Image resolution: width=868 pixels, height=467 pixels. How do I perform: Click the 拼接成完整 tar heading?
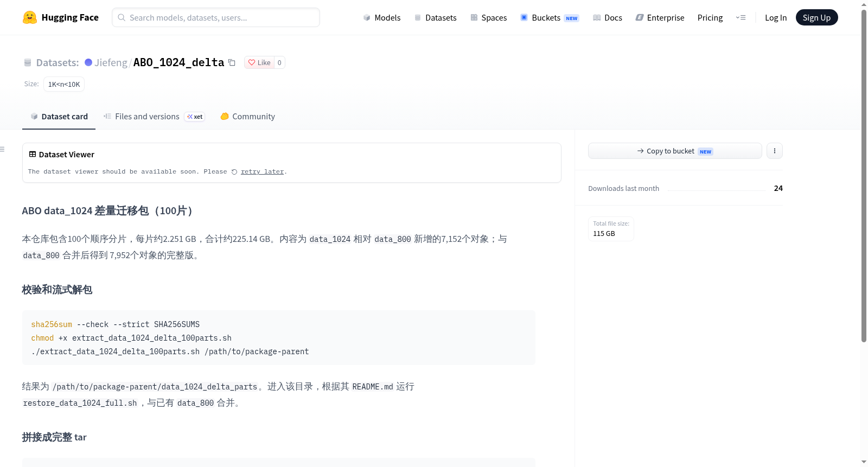tap(54, 437)
